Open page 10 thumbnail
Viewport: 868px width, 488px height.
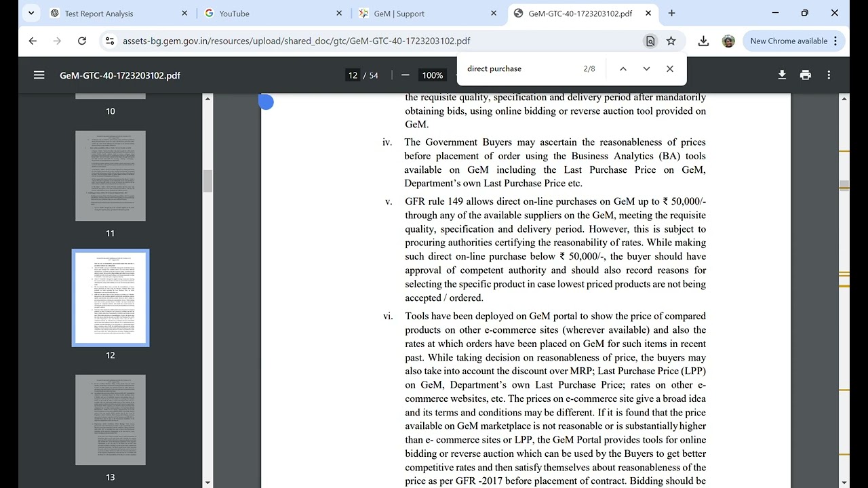(x=111, y=96)
